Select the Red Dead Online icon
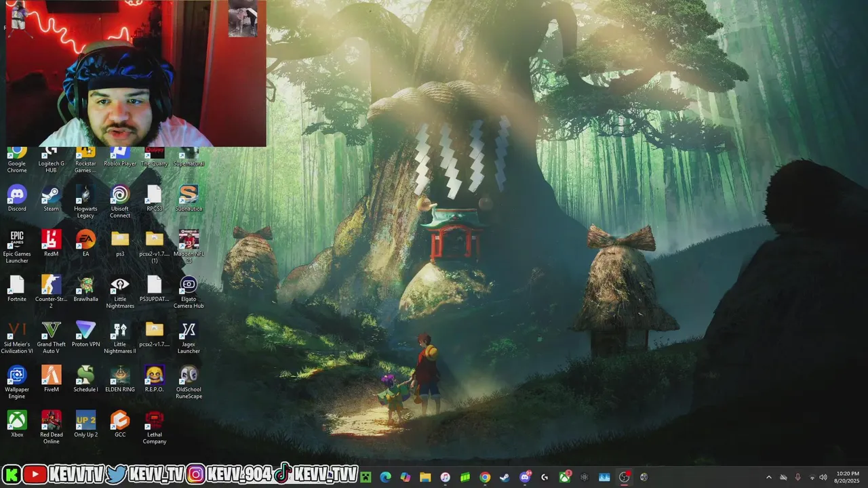The height and width of the screenshot is (488, 868). [x=52, y=428]
